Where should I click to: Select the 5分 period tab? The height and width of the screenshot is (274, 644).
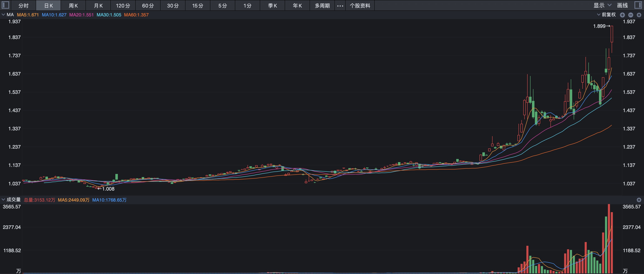[x=222, y=6]
